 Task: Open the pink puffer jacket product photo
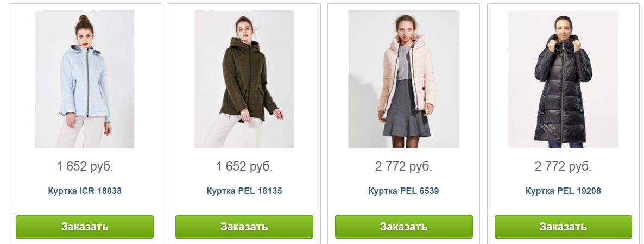[404, 79]
